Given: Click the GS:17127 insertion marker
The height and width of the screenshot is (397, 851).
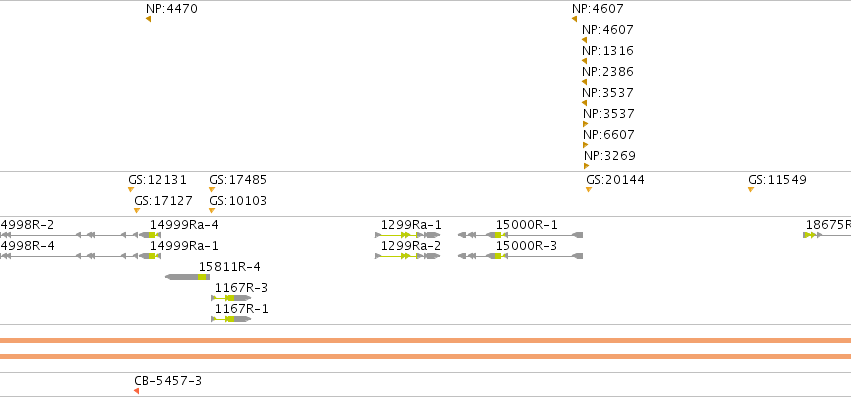Looking at the screenshot, I should point(137,211).
